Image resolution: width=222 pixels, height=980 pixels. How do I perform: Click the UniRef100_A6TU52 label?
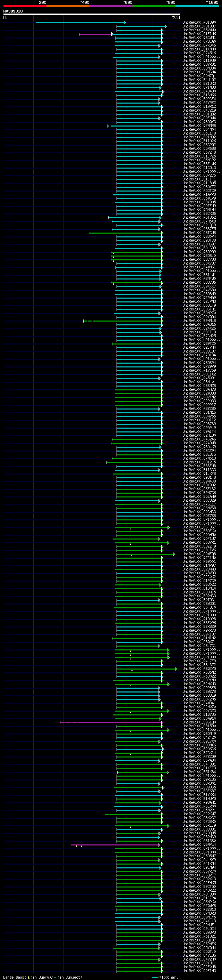pyautogui.click(x=199, y=217)
